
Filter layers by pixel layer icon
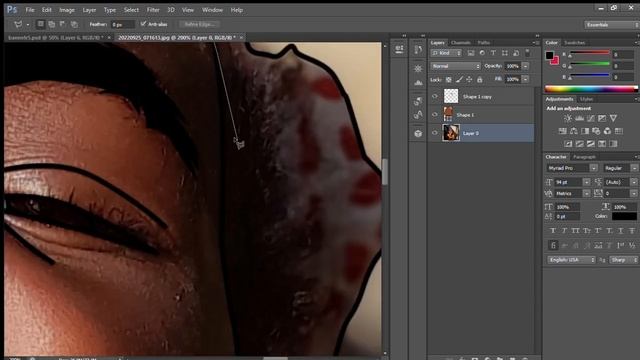[471, 53]
